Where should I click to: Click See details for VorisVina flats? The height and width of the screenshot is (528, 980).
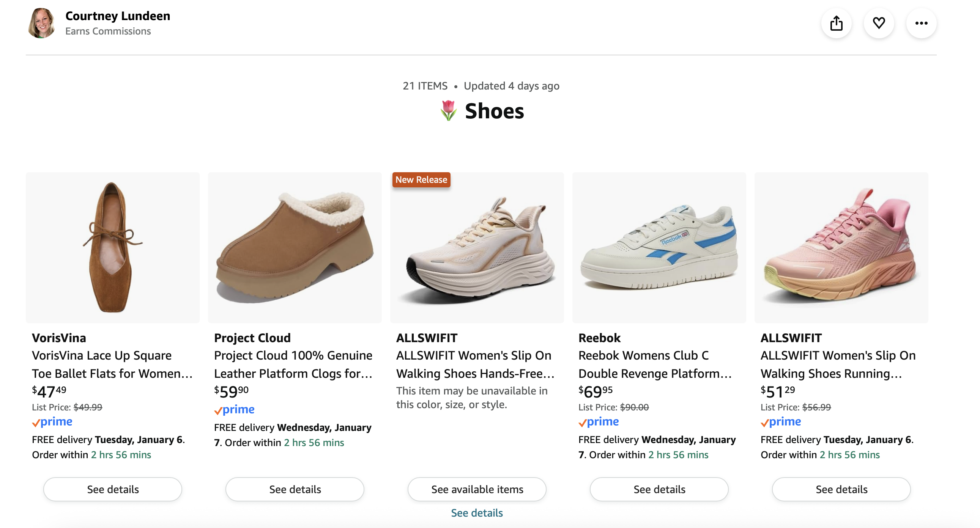tap(113, 489)
